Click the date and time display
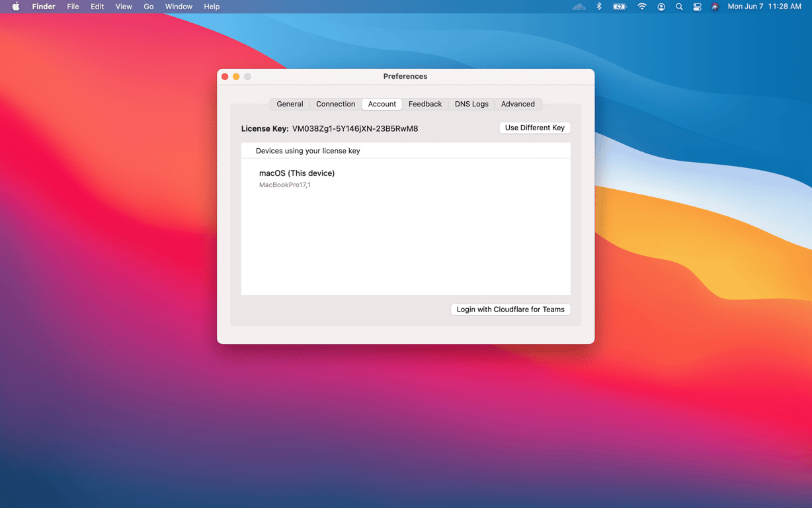 coord(764,7)
